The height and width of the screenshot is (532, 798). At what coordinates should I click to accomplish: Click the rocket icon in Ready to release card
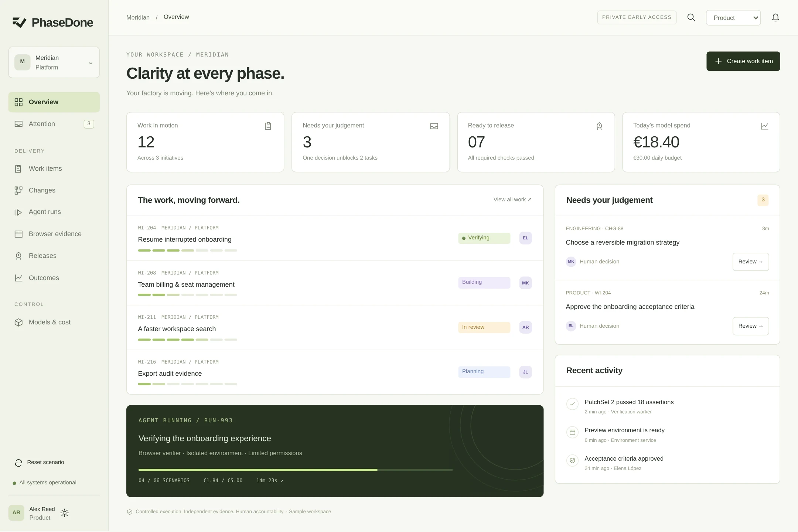pos(599,126)
